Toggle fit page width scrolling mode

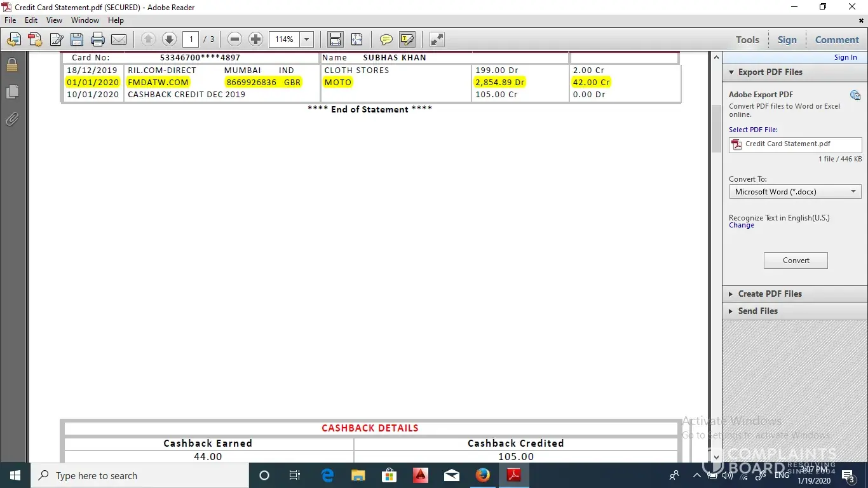[x=336, y=39]
